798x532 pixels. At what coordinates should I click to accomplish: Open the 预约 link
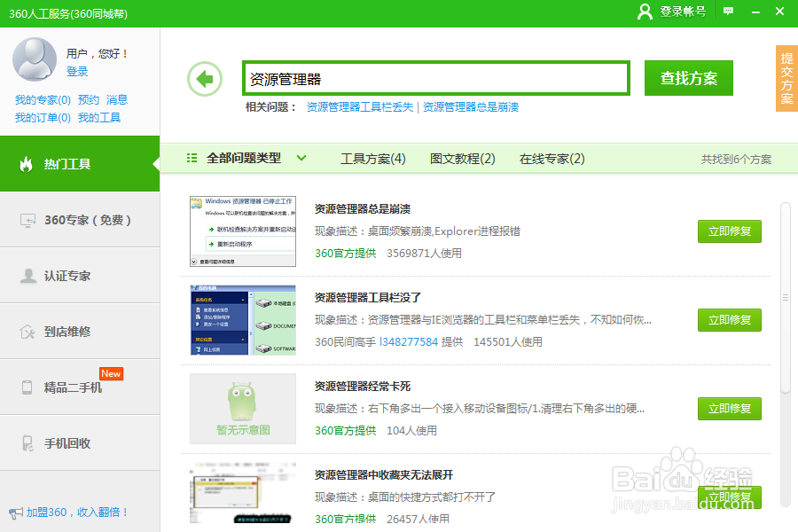coord(89,100)
